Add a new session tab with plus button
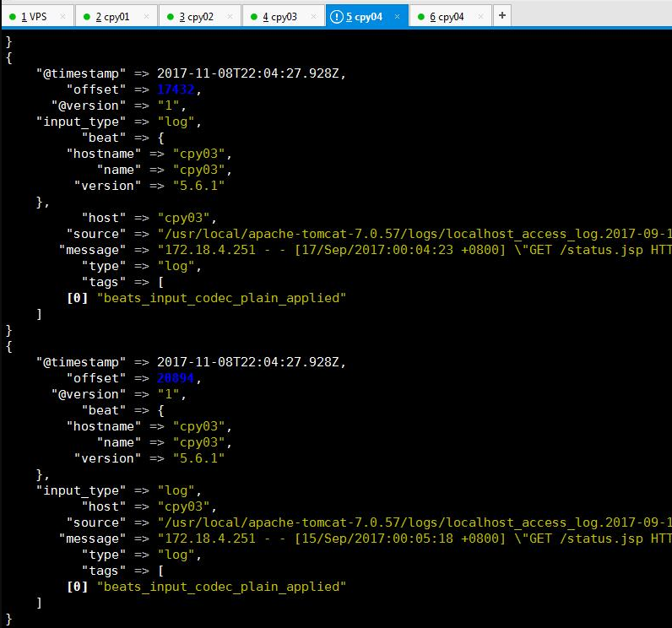The image size is (672, 628). (502, 15)
